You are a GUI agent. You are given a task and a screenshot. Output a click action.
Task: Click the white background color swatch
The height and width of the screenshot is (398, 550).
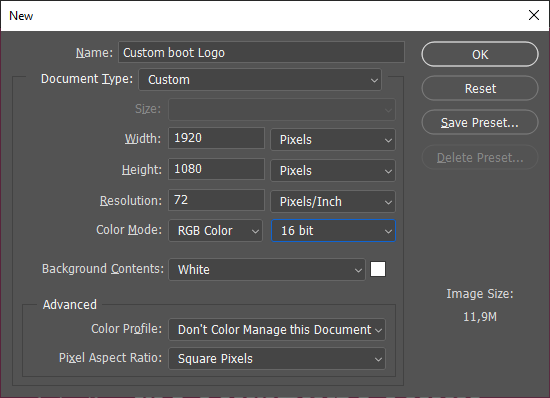point(378,269)
